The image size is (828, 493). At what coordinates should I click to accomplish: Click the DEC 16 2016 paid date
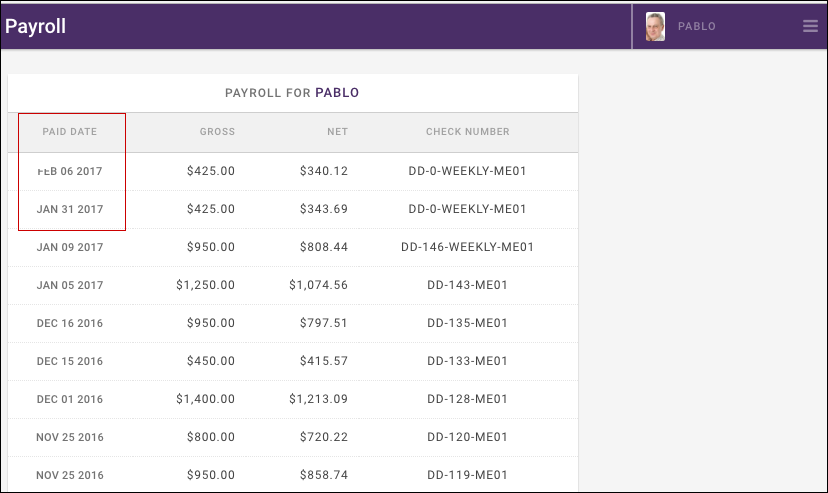tap(70, 323)
